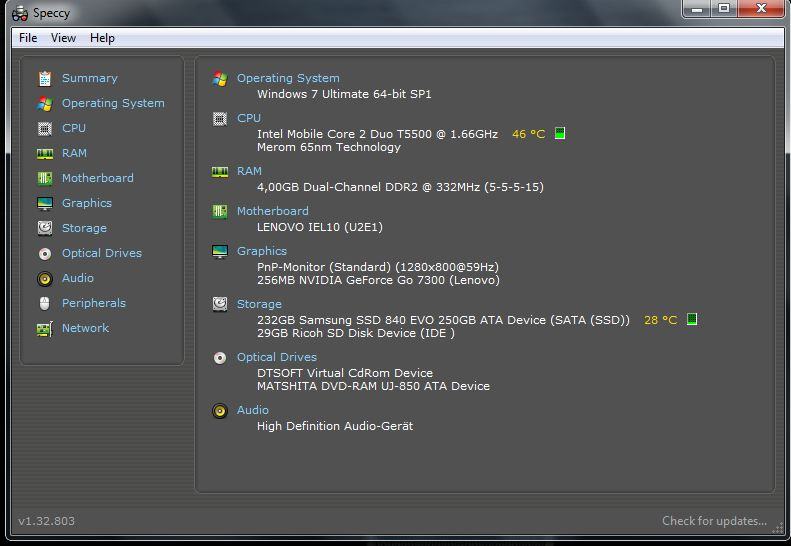Click the Operating System flag icon in sidebar
The image size is (791, 546).
(x=45, y=103)
